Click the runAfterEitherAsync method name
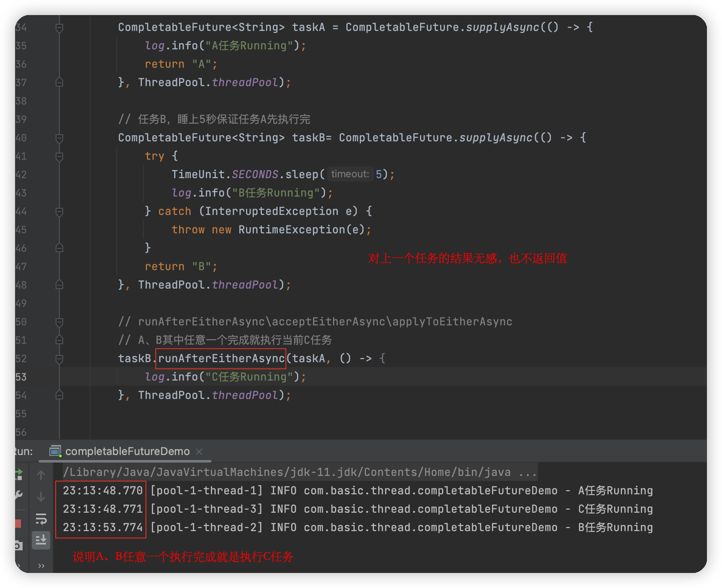Image resolution: width=722 pixels, height=588 pixels. tap(221, 358)
